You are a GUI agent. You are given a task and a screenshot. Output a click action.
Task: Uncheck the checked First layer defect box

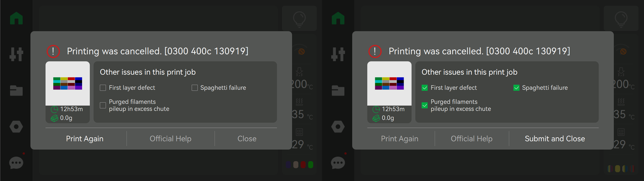(425, 87)
